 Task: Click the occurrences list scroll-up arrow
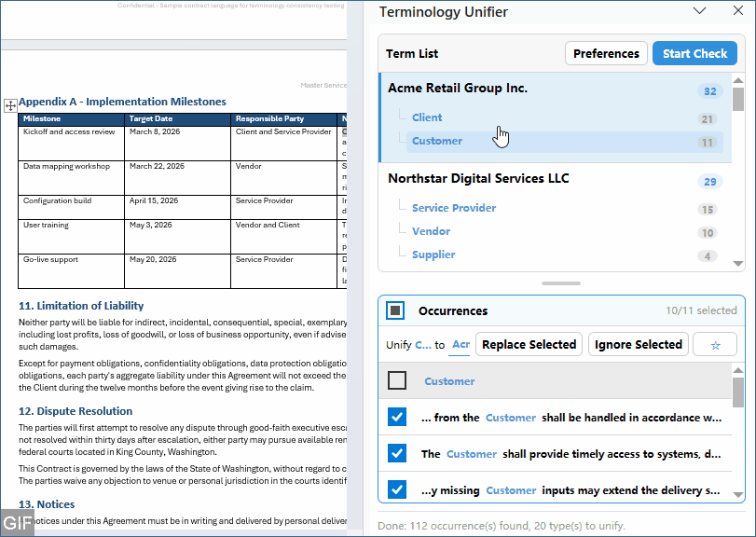[x=737, y=370]
